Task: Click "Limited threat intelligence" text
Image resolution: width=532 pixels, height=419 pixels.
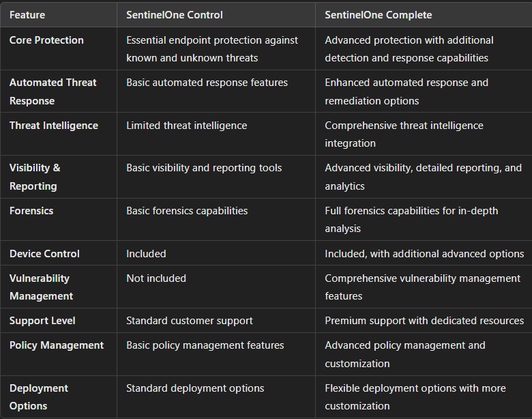Action: [186, 126]
